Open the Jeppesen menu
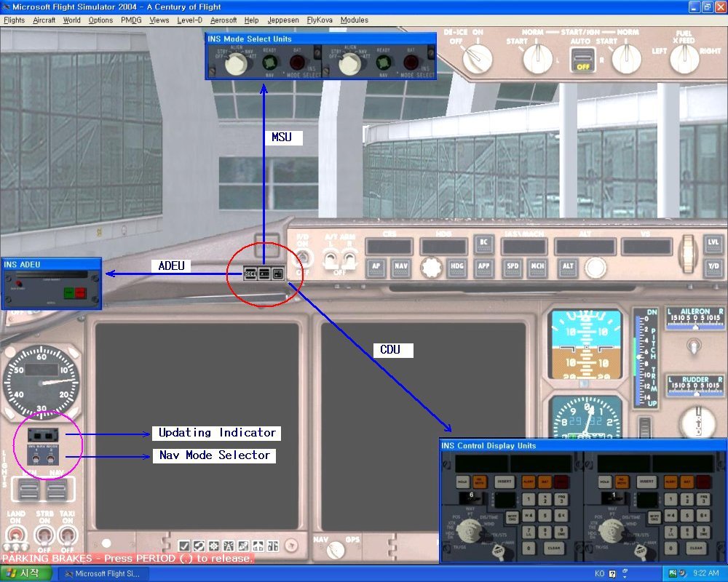 282,20
